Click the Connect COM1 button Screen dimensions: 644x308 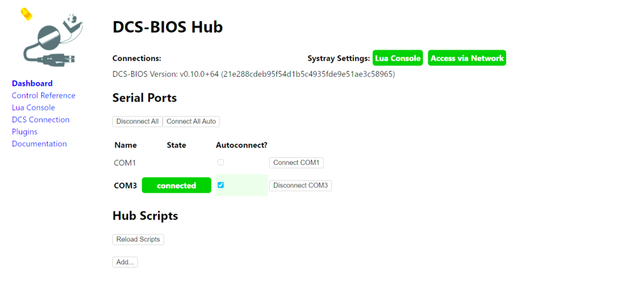point(296,162)
